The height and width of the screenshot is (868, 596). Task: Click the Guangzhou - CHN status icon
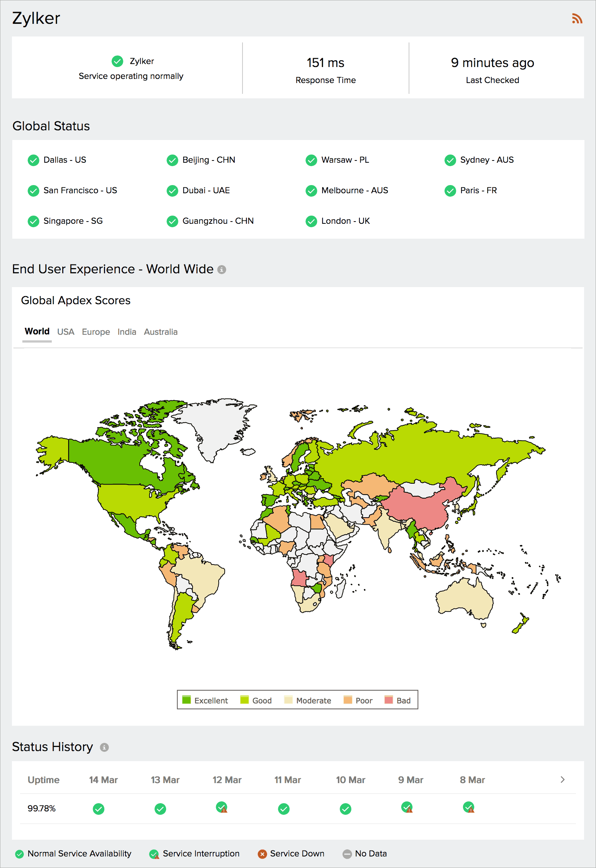click(172, 222)
